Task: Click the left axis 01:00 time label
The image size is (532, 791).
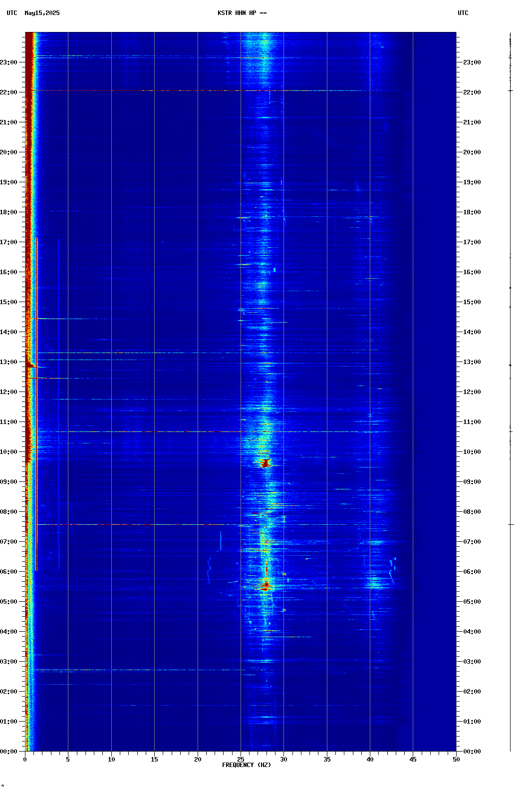Action: 9,722
